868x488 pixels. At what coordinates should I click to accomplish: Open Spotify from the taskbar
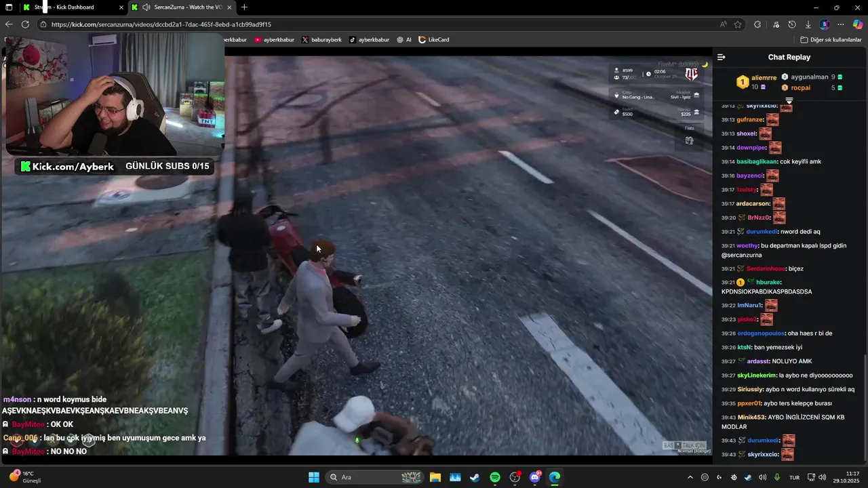[x=494, y=477]
